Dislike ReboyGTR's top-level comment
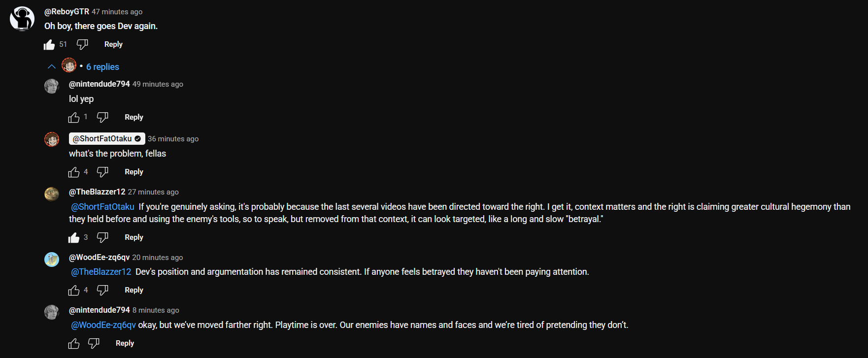 point(82,45)
